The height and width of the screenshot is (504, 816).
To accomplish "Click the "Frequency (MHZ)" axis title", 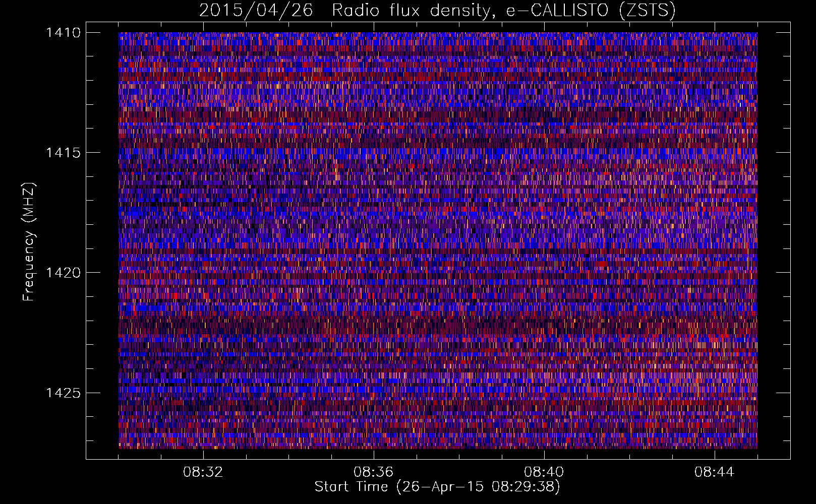I will [29, 242].
